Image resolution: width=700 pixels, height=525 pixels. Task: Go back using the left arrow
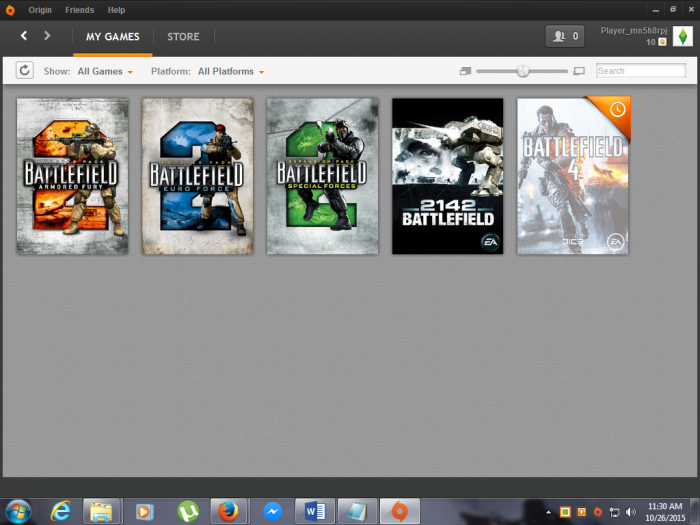tap(24, 36)
